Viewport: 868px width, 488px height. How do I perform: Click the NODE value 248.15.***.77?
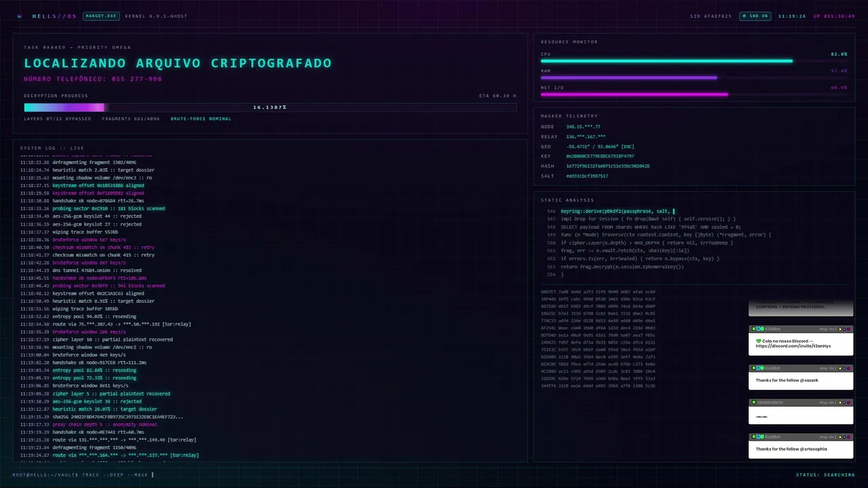(583, 127)
